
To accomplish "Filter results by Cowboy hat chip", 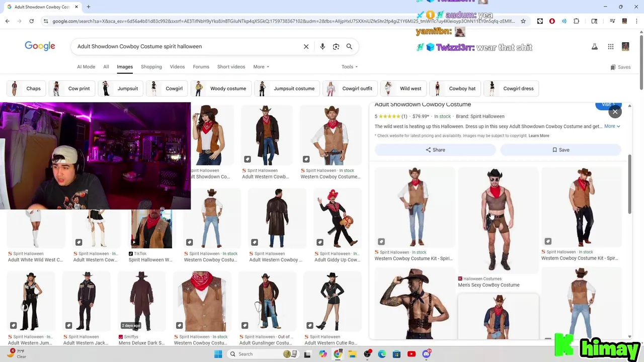I will (x=455, y=88).
